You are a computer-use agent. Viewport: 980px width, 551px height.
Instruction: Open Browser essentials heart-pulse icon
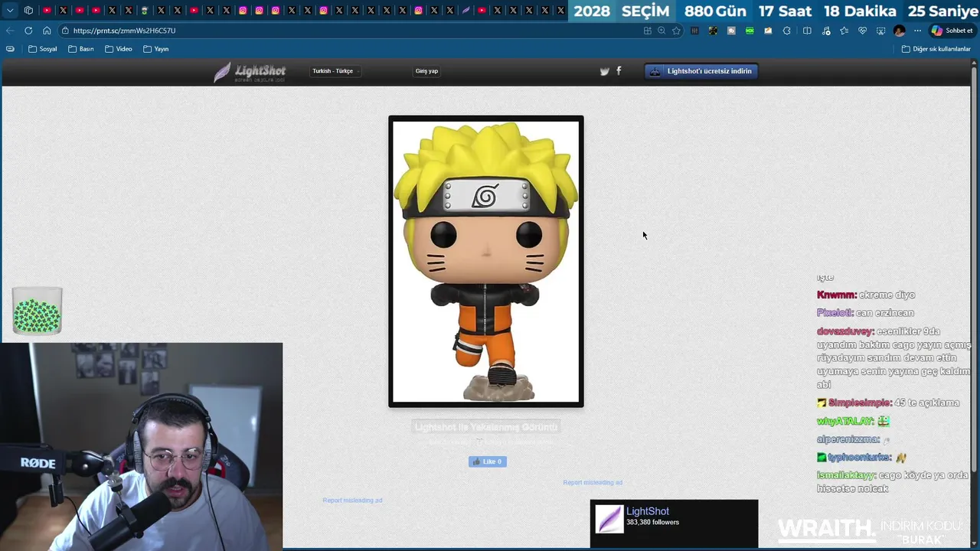862,31
